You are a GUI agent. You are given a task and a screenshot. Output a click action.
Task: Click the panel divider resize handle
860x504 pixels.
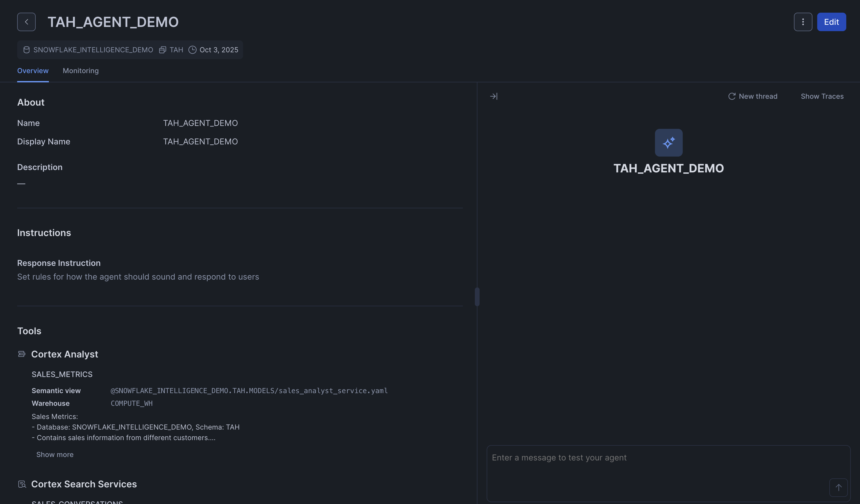477,297
